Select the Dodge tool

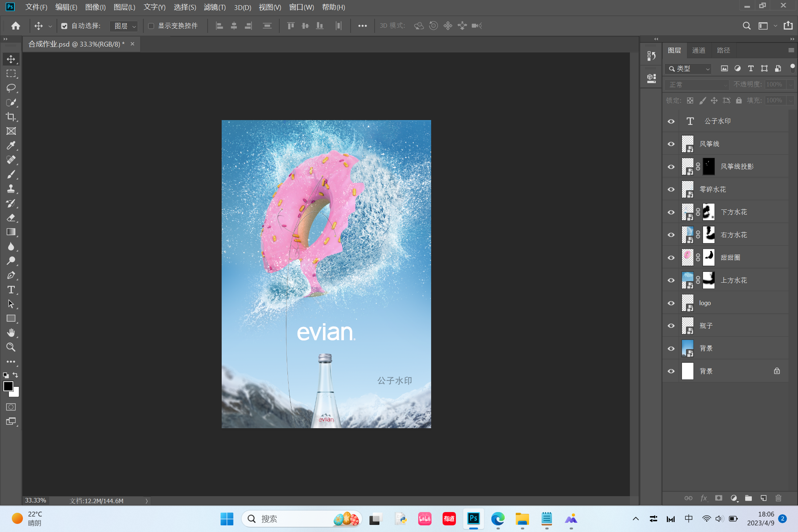pos(11,261)
